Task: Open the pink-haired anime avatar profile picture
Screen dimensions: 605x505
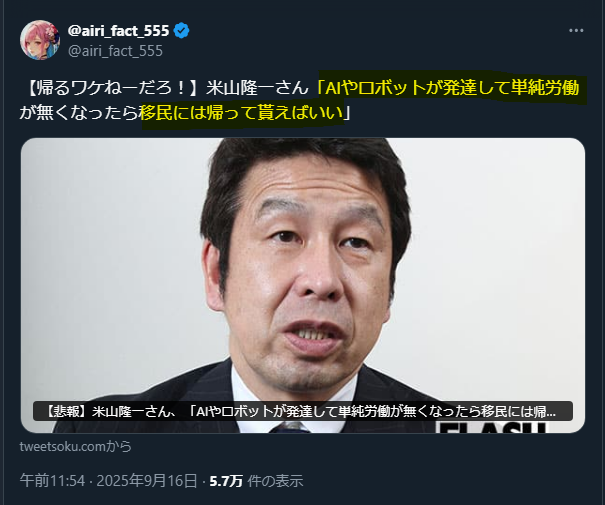Action: coord(40,40)
